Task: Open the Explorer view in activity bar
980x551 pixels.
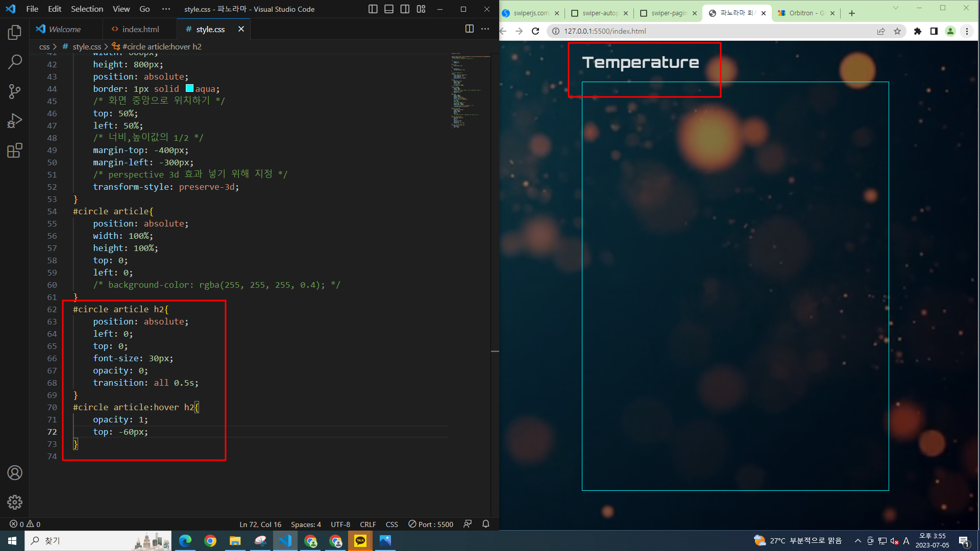Action: coord(14,33)
